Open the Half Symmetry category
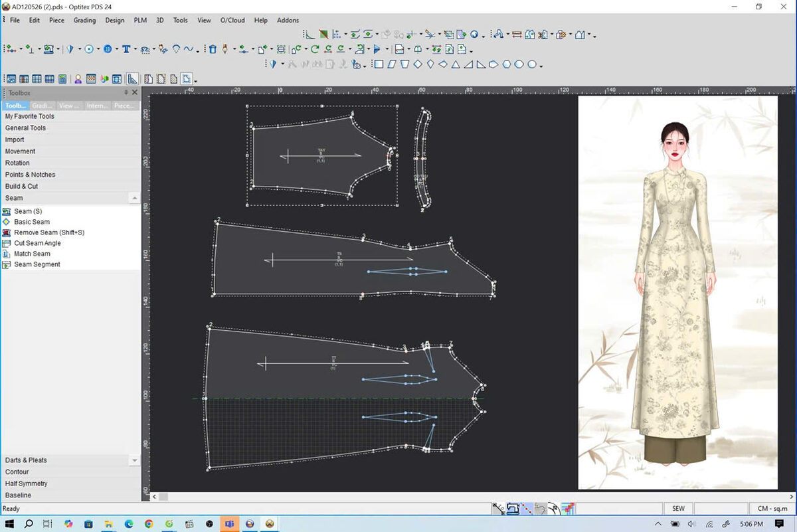This screenshot has height=532, width=797. point(70,484)
